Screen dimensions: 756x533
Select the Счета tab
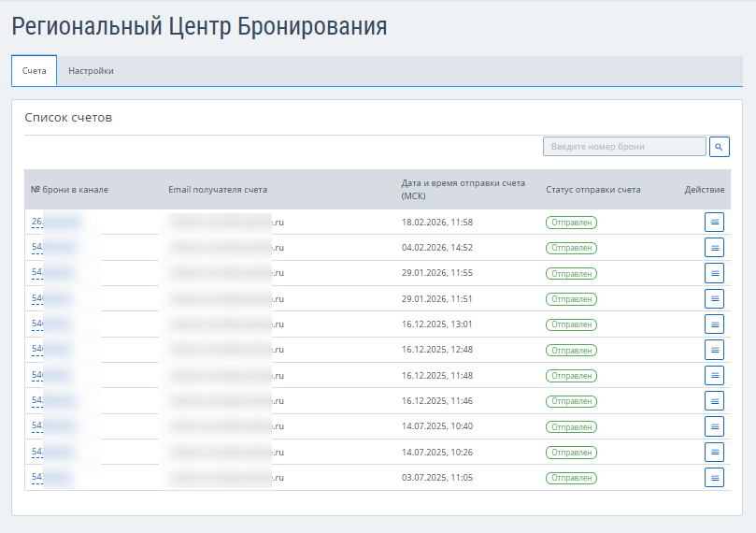pos(34,71)
